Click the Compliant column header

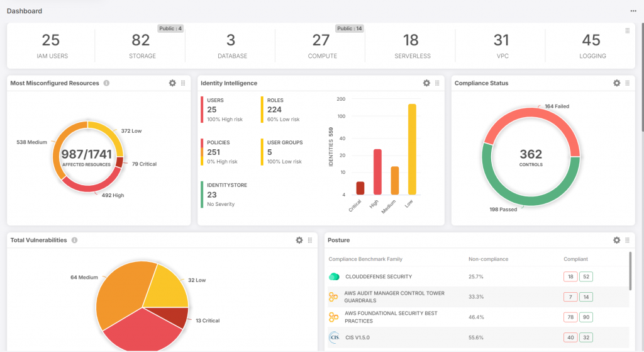tap(577, 259)
